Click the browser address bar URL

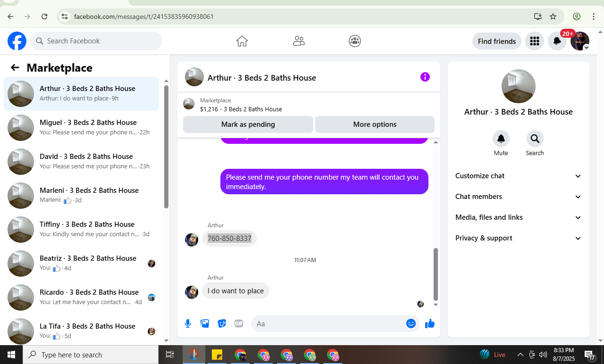point(144,17)
